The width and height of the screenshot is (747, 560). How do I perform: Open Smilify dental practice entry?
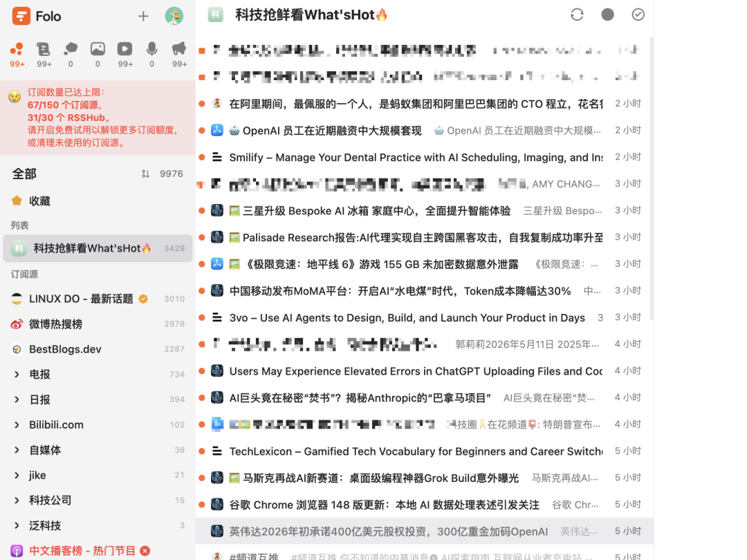tap(424, 157)
